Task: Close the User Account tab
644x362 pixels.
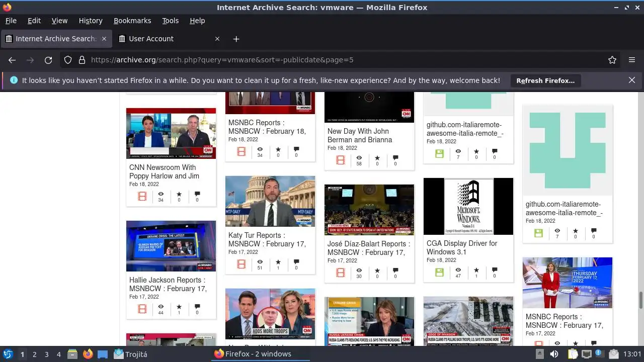Action: pos(217,39)
